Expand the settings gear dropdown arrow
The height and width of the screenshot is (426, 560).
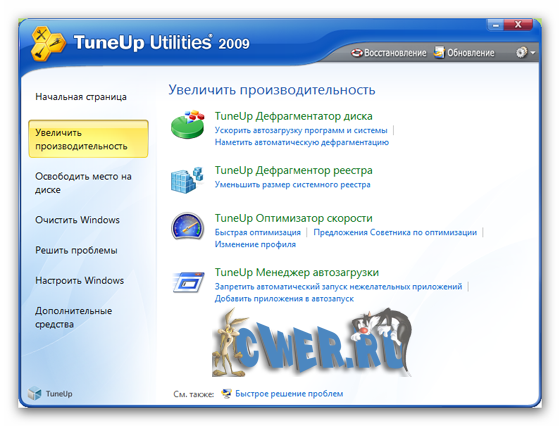533,53
